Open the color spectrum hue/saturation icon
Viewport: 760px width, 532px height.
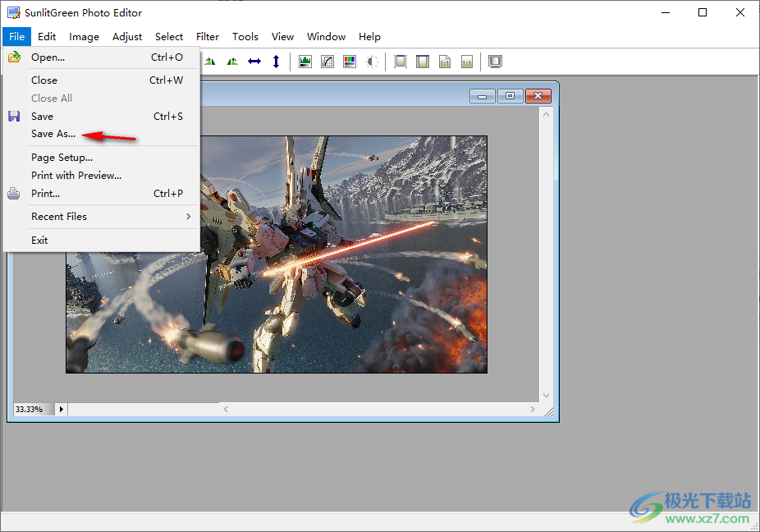(x=350, y=62)
